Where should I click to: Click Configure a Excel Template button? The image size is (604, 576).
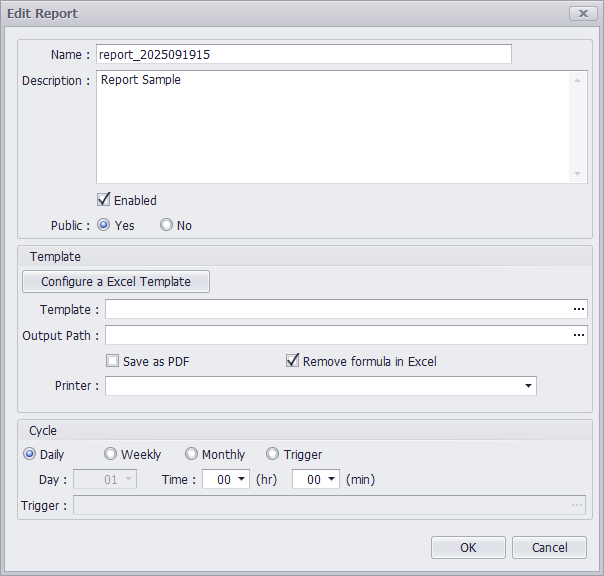coord(116,282)
